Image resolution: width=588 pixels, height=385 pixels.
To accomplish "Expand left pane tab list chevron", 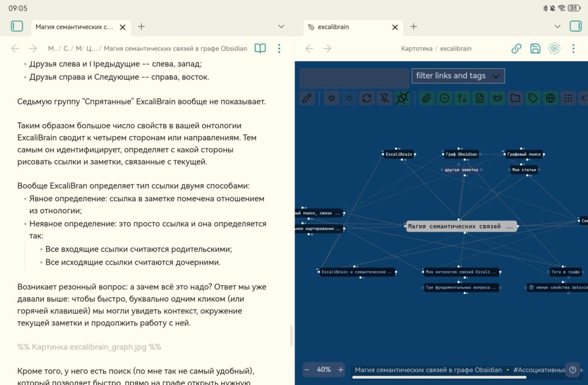I will [281, 26].
